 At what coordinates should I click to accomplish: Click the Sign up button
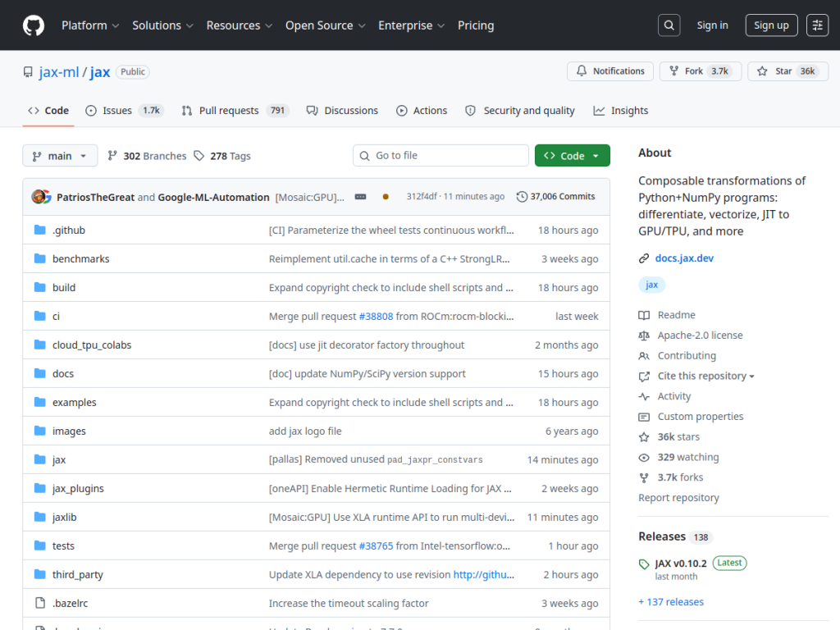pyautogui.click(x=771, y=25)
